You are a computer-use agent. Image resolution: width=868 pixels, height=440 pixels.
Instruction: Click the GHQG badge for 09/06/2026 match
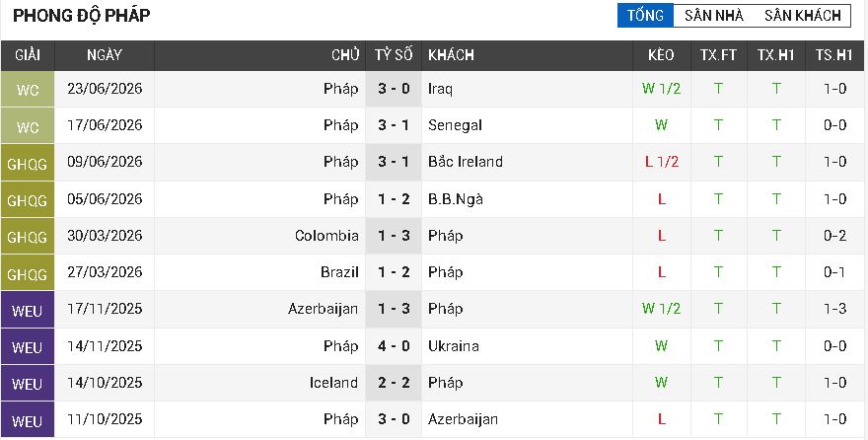[28, 162]
